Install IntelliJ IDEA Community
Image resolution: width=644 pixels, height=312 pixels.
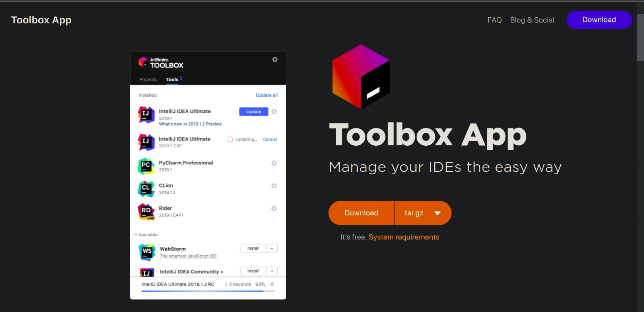pos(253,271)
